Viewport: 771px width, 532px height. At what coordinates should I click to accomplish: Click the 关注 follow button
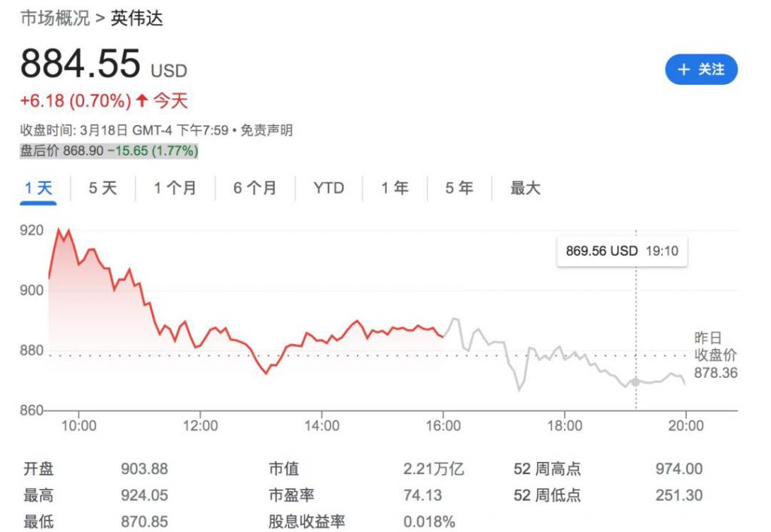click(701, 70)
